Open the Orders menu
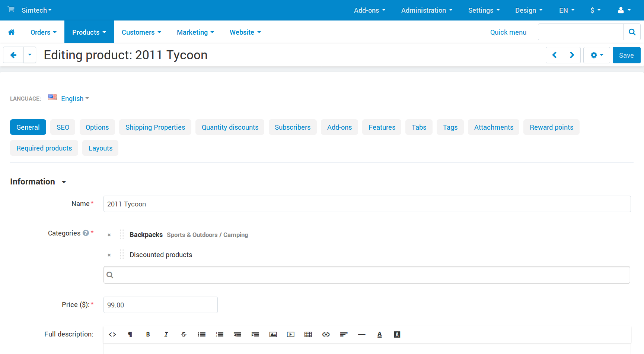Image resolution: width=644 pixels, height=354 pixels. click(x=44, y=32)
